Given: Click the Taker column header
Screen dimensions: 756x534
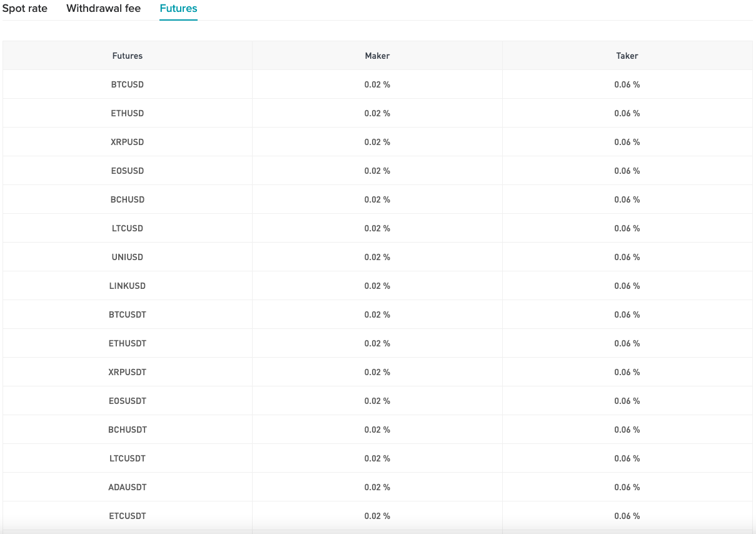Looking at the screenshot, I should tap(627, 56).
